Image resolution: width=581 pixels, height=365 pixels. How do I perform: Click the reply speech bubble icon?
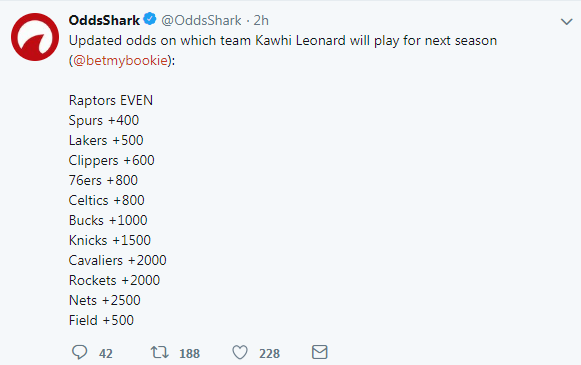79,352
